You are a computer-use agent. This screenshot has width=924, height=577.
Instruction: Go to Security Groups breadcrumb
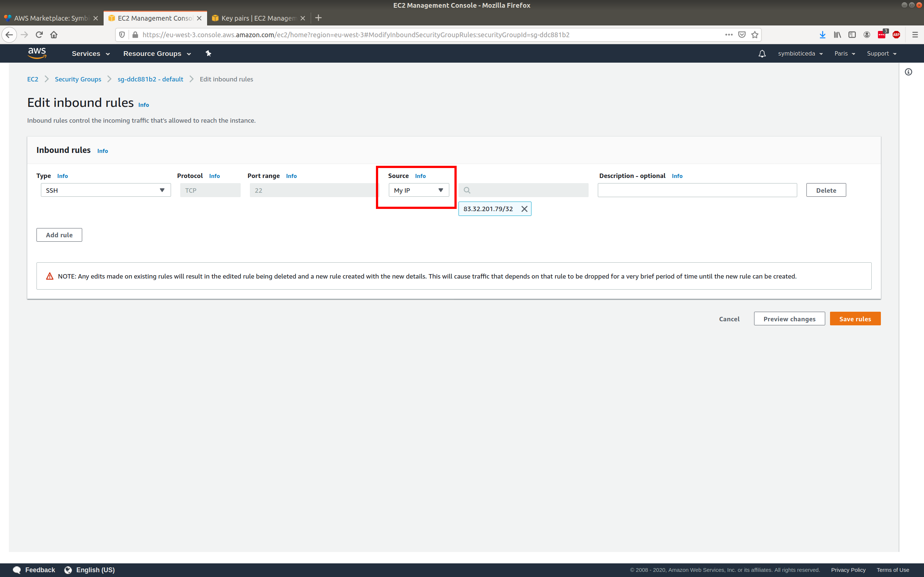coord(78,79)
